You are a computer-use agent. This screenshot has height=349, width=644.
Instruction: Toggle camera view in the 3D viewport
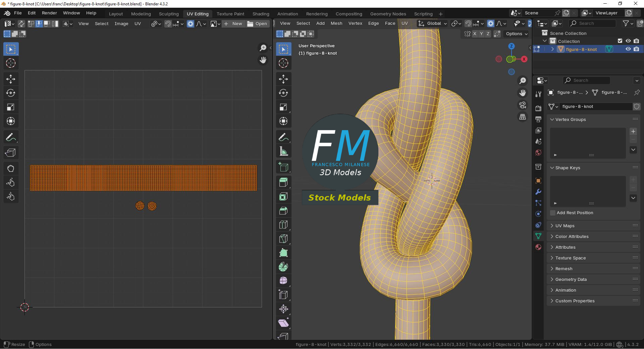[x=523, y=105]
